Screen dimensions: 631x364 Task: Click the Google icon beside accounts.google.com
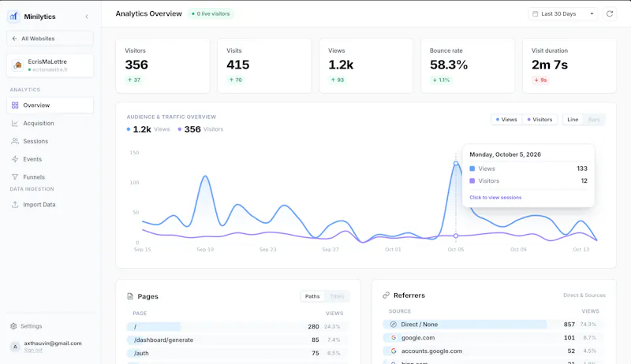[393, 351]
